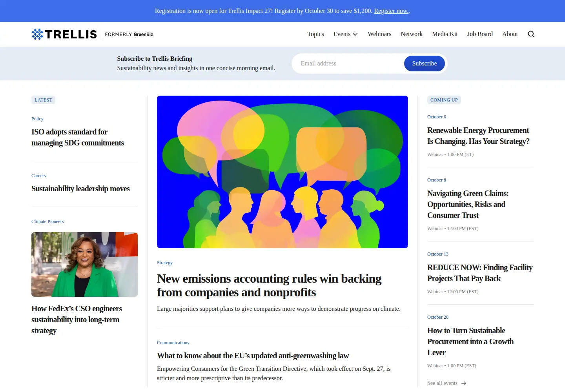The height and width of the screenshot is (392, 565).
Task: Open EU anti-greenwashing law article
Action: (x=253, y=356)
